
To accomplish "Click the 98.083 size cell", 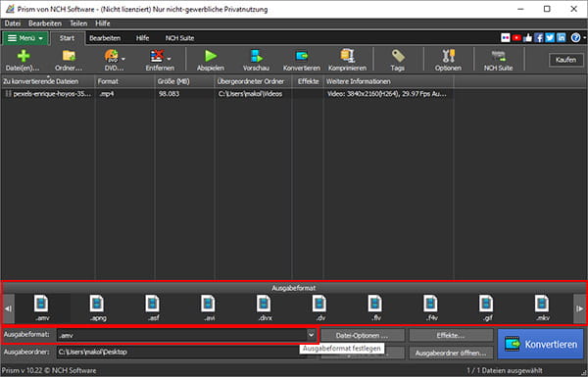I will (169, 94).
